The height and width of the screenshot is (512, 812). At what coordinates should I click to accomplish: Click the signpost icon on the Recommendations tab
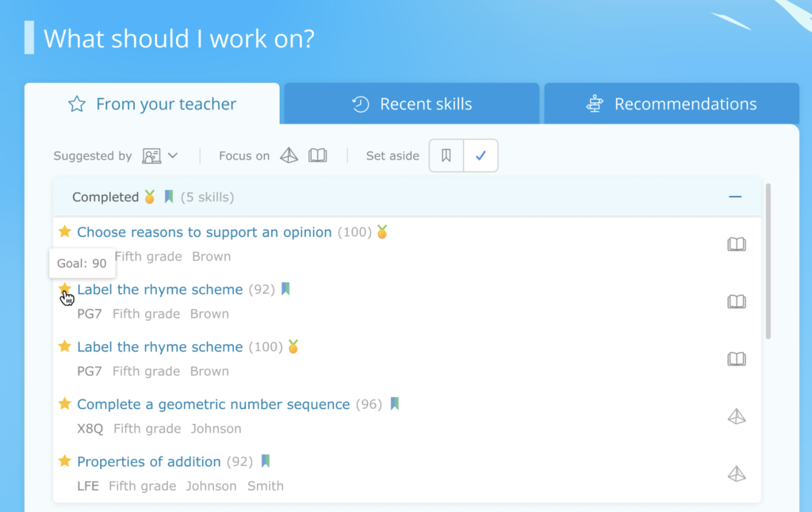point(594,103)
